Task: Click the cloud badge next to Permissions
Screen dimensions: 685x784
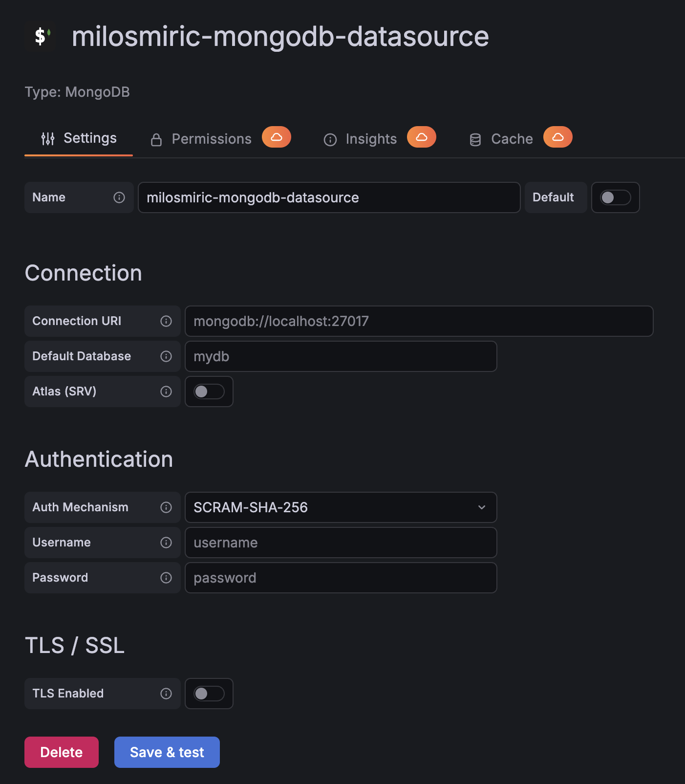Action: click(x=277, y=137)
